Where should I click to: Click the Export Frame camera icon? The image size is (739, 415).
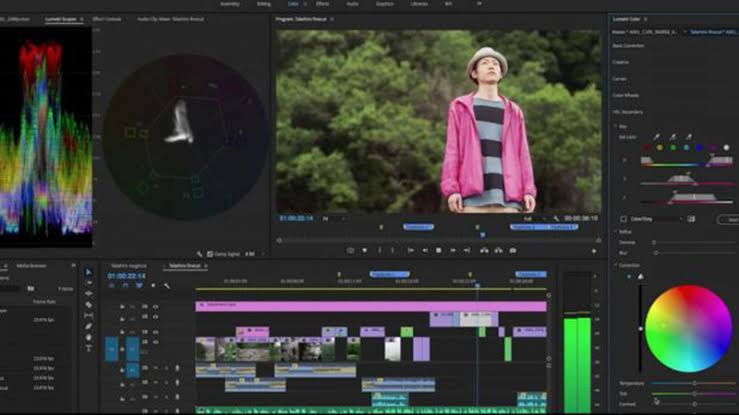(x=513, y=250)
